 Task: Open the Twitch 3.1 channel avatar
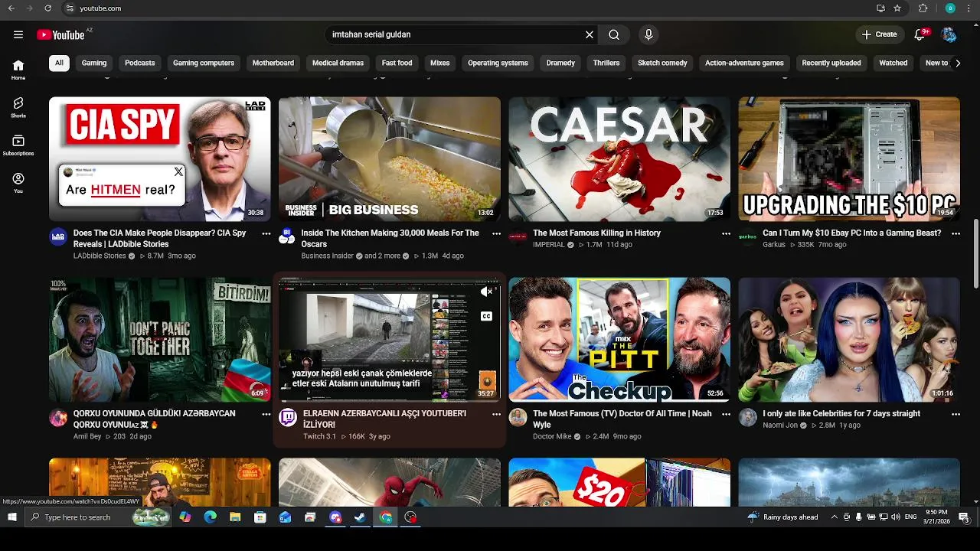pyautogui.click(x=288, y=417)
